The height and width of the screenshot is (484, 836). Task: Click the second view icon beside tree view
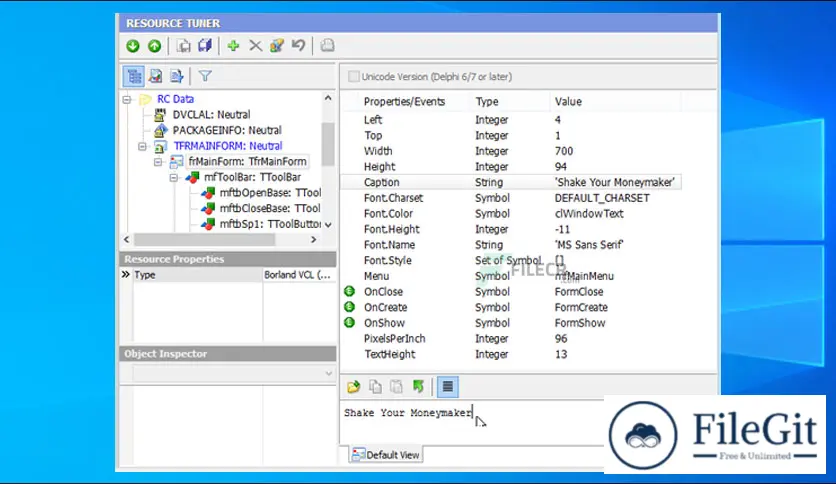(155, 76)
